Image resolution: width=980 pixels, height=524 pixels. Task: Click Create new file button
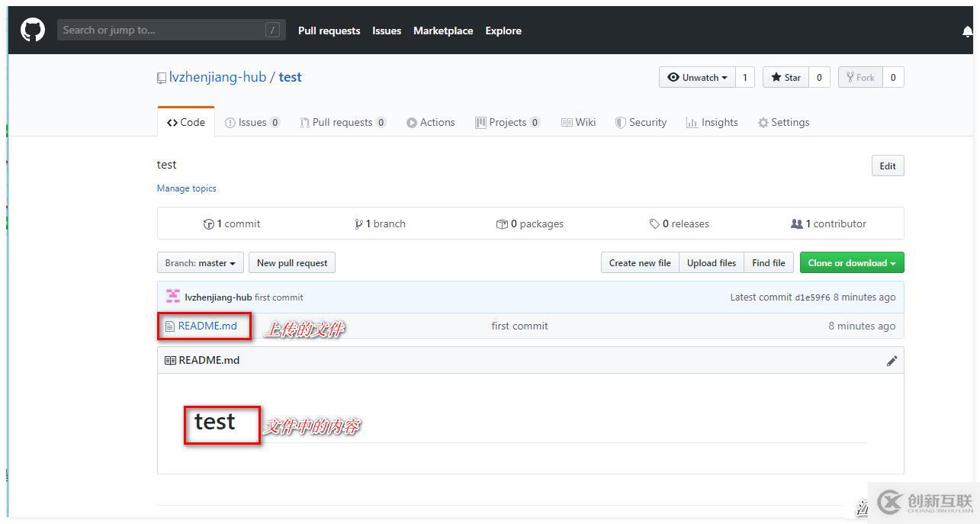pyautogui.click(x=640, y=263)
